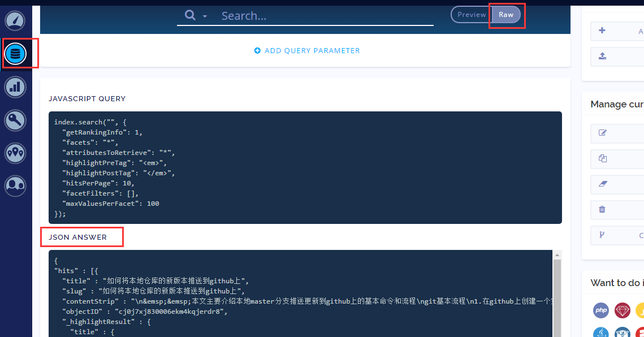Select the PHP language icon
The width and height of the screenshot is (644, 337).
(x=601, y=310)
